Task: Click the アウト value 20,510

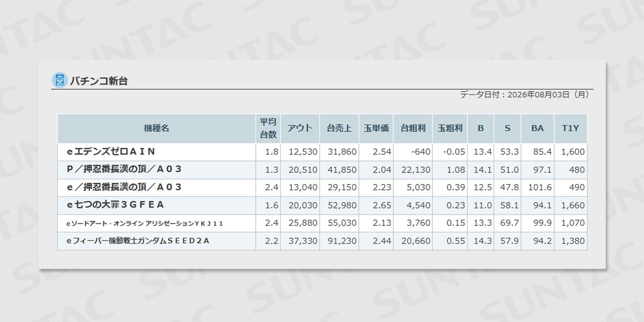Action: 303,170
